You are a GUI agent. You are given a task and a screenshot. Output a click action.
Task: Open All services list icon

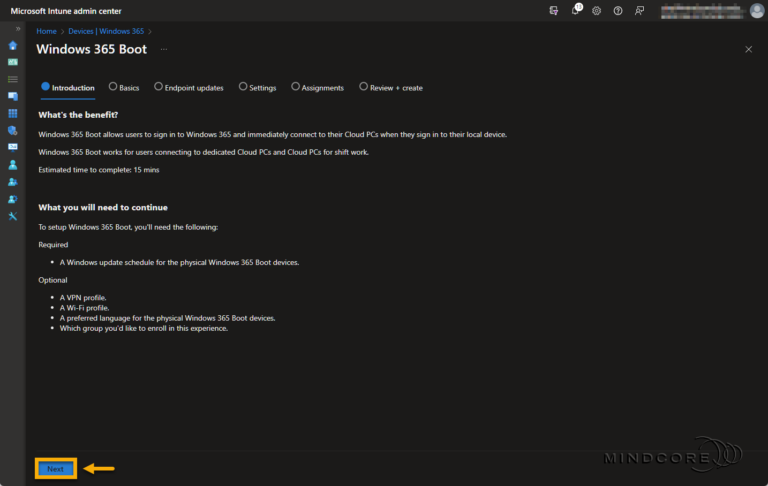13,79
